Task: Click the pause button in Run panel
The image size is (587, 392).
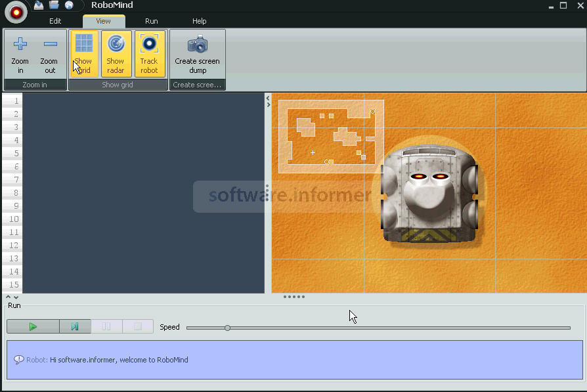Action: 106,326
